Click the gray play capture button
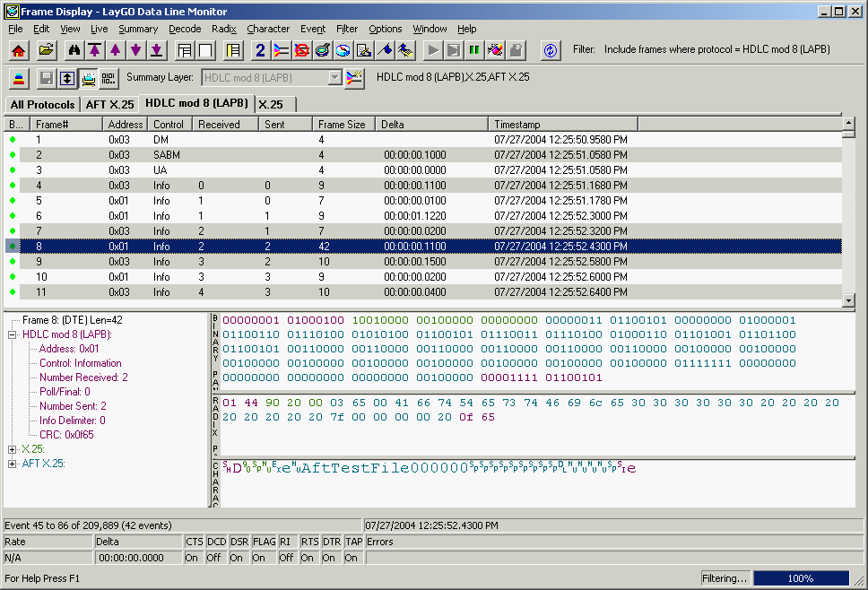Screen dimensions: 868x590 433,50
